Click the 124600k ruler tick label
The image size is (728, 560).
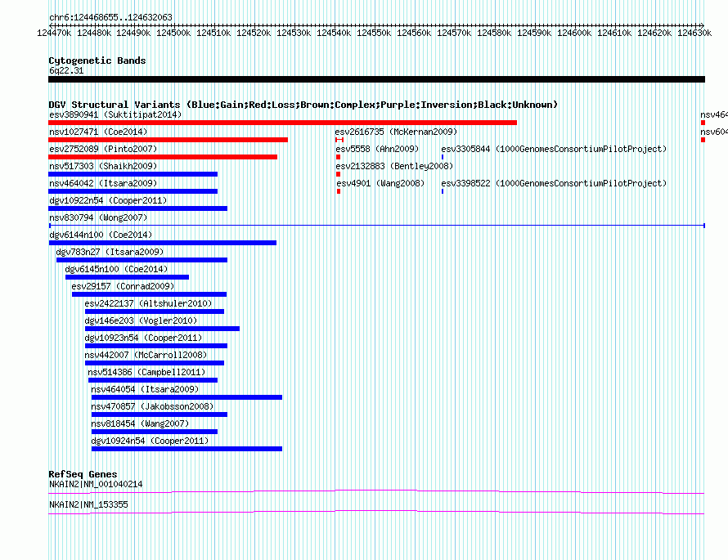pos(574,33)
